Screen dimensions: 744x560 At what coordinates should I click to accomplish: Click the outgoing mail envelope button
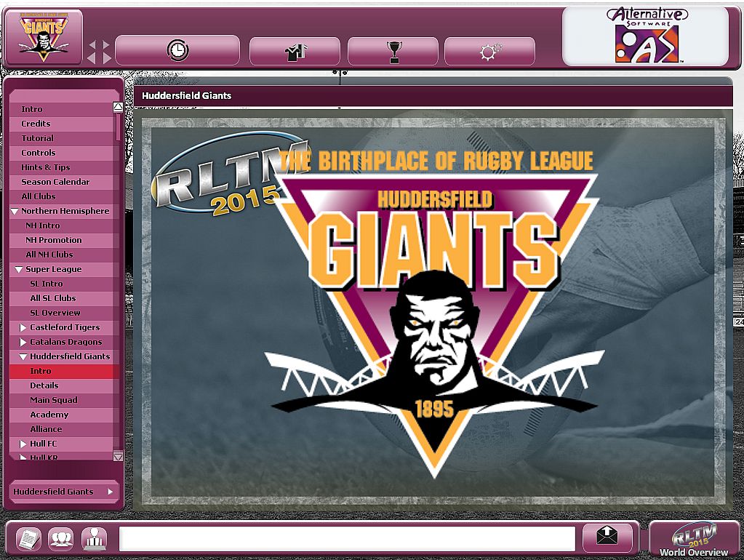pos(607,537)
